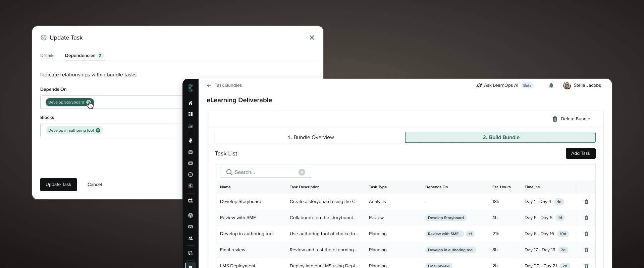Screen dimensions: 644x268
Task: Open the bar chart analytics sidebar icon
Action: point(191,126)
